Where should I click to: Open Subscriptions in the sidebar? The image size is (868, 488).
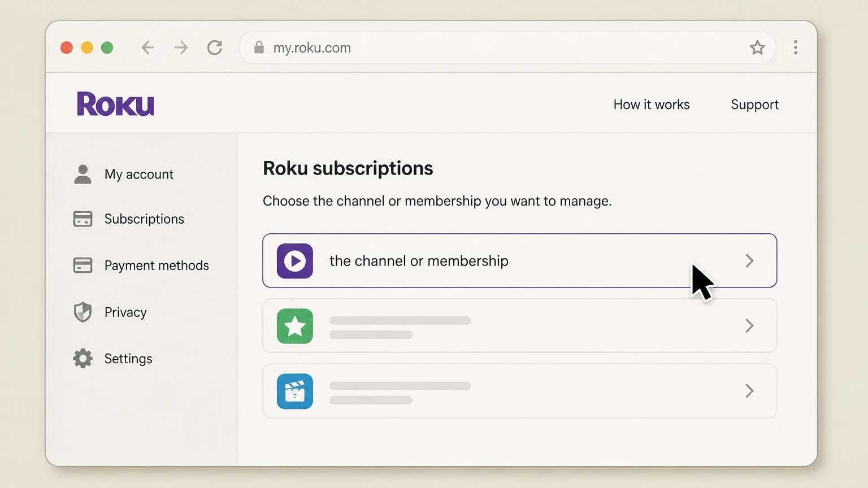[x=144, y=219]
